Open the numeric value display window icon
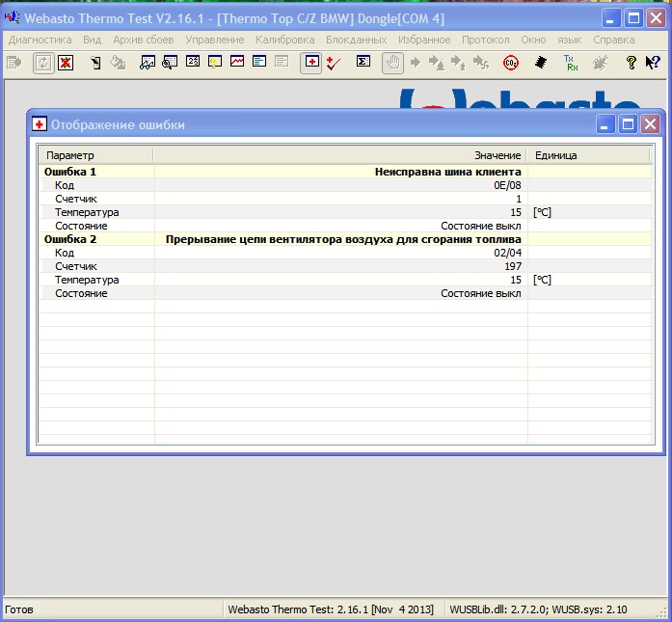The width and height of the screenshot is (672, 622). (193, 62)
